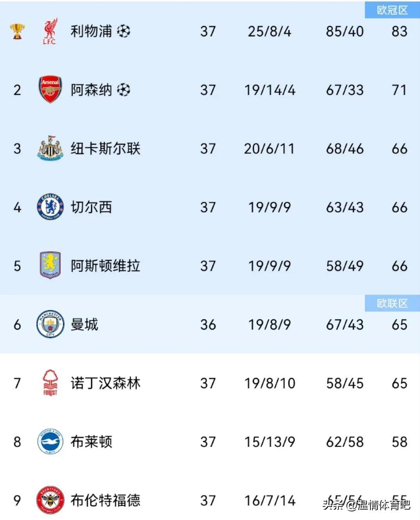This screenshot has height=520, width=420.
Task: Click Liverpool's 25/8/4 record
Action: coord(270,31)
